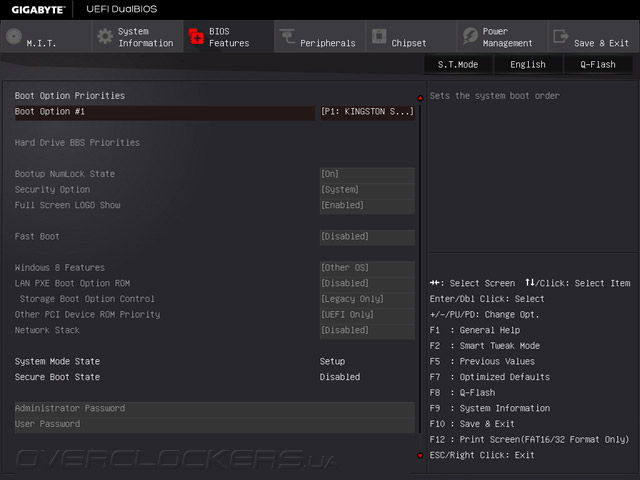This screenshot has height=480, width=640.
Task: Click the Peripherals plug icon
Action: 287,36
